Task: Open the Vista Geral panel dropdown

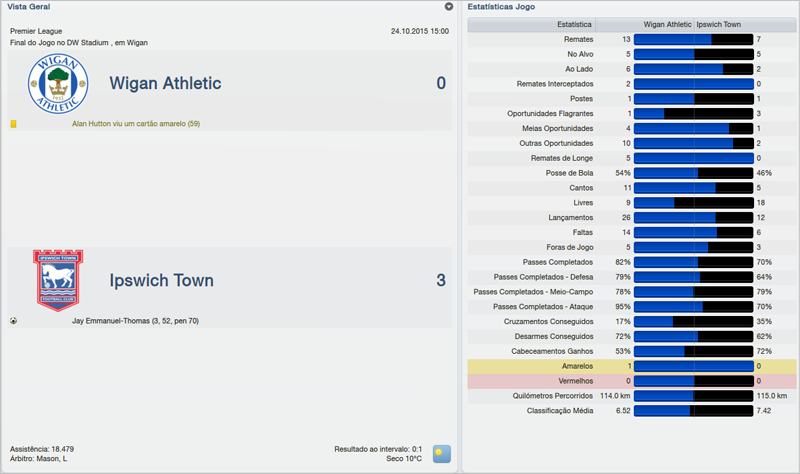Action: tap(449, 7)
